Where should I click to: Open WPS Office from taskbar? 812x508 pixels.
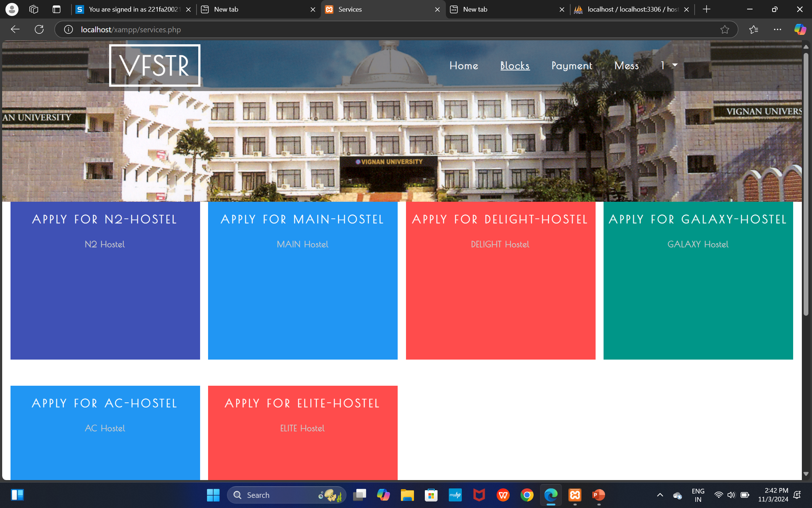point(503,495)
